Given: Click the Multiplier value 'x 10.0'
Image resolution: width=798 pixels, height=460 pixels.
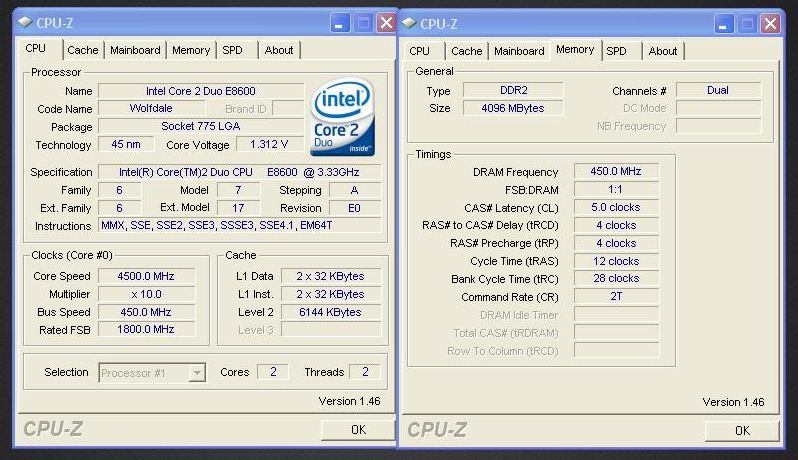Looking at the screenshot, I should (146, 294).
